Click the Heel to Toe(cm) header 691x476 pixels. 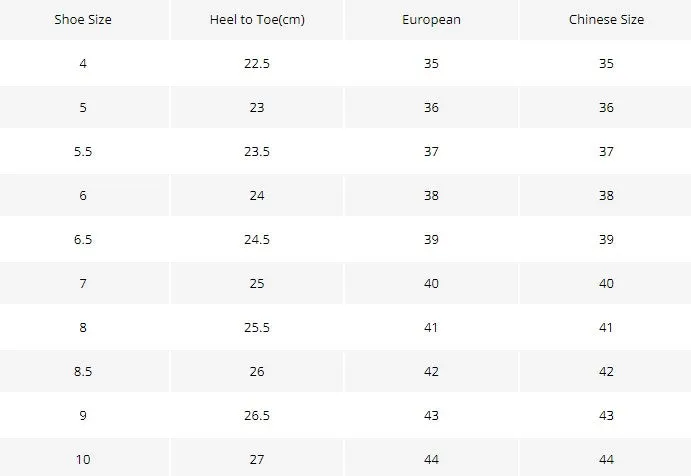[257, 19]
